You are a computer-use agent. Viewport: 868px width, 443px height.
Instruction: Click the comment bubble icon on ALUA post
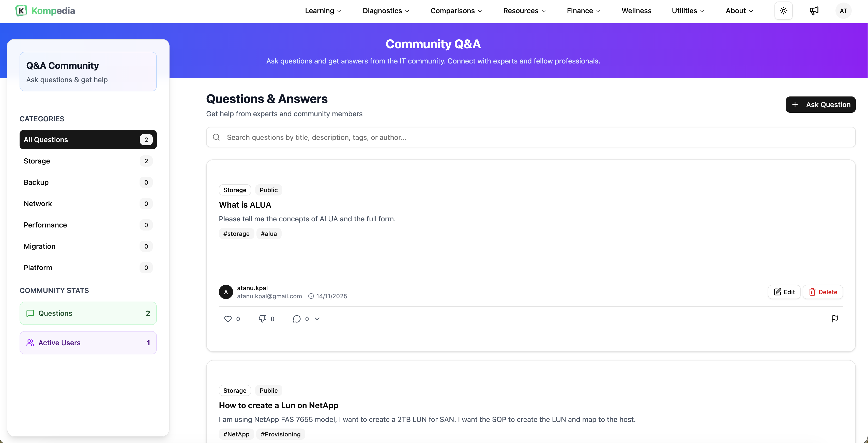click(x=297, y=319)
